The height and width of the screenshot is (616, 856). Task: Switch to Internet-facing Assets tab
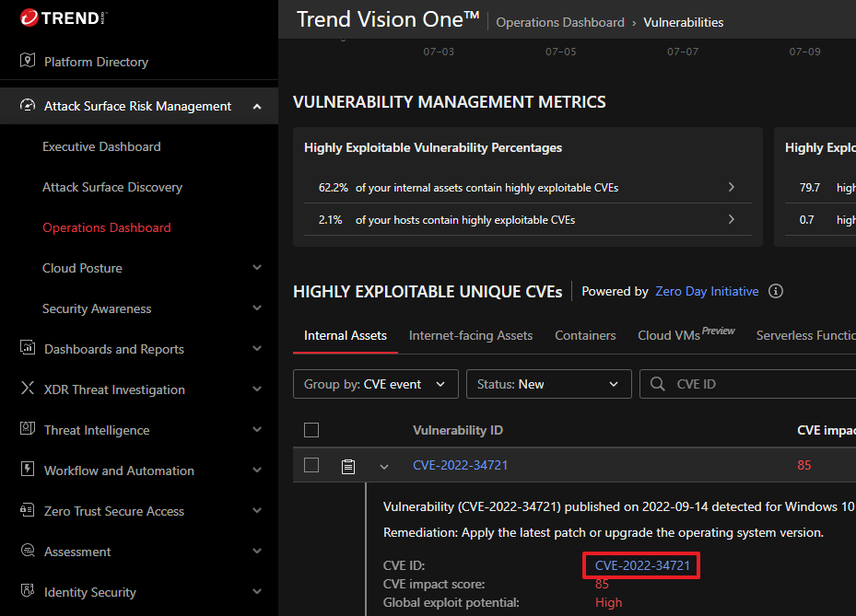(x=471, y=335)
